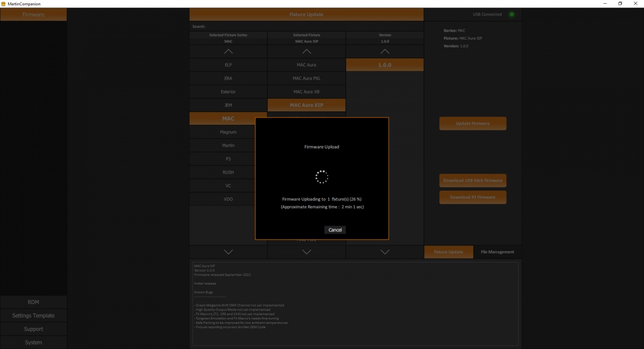Switch to the File Management tab
The width and height of the screenshot is (644, 349).
(497, 252)
